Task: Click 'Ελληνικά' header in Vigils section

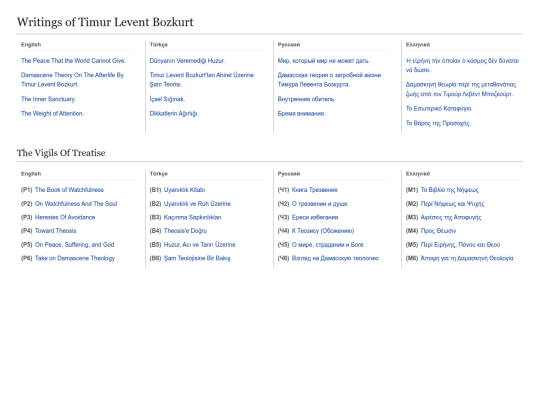Action: 418,174
